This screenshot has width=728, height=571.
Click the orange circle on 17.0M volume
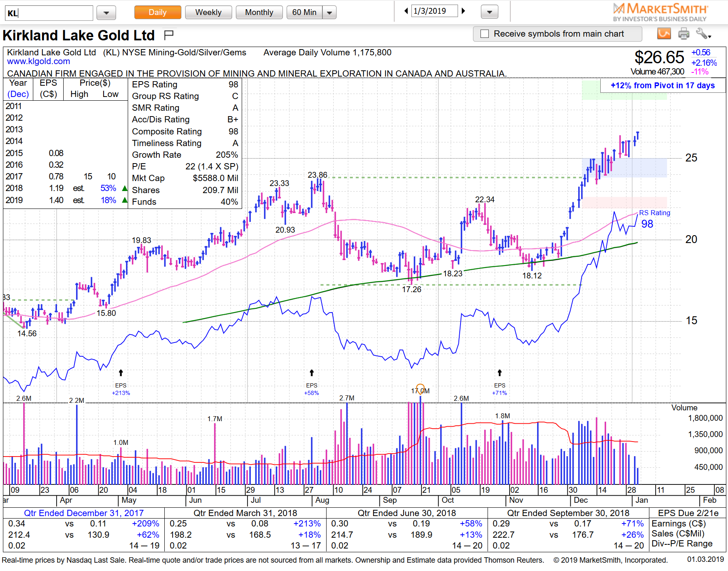420,389
